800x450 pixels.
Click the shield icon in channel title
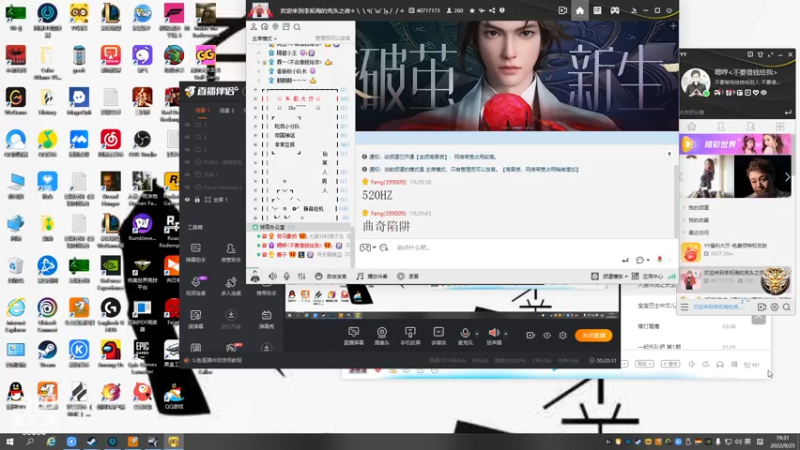pyautogui.click(x=502, y=10)
